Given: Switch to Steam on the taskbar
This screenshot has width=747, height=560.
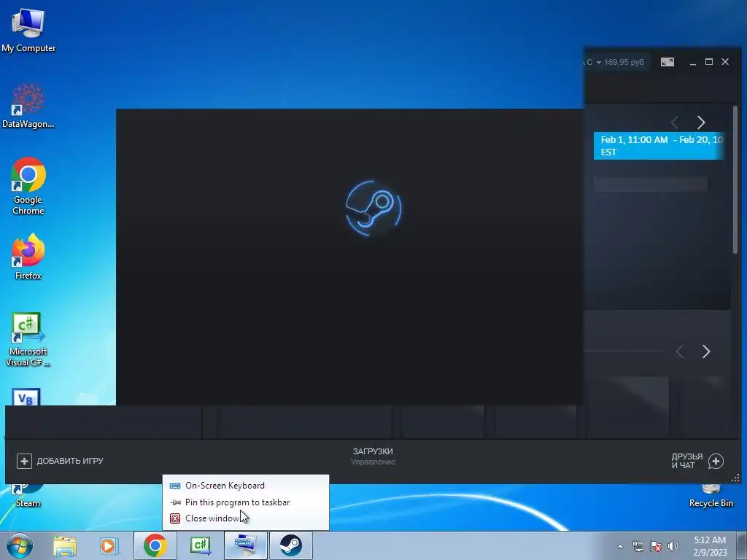Looking at the screenshot, I should [x=291, y=545].
